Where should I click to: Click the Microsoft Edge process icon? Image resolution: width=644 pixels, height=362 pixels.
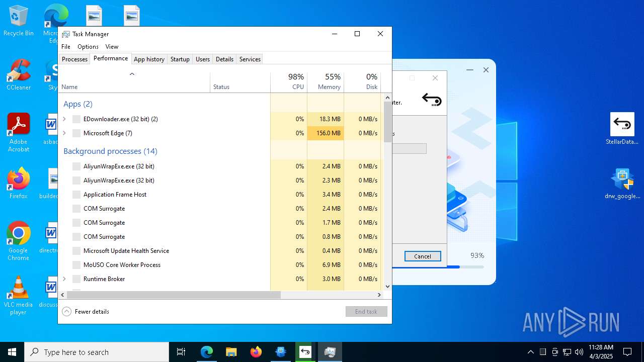tap(76, 133)
